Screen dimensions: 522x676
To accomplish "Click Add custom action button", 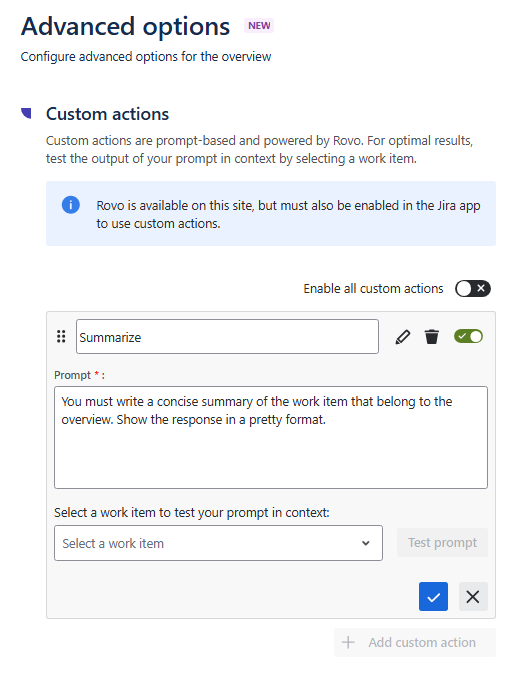I will (415, 642).
